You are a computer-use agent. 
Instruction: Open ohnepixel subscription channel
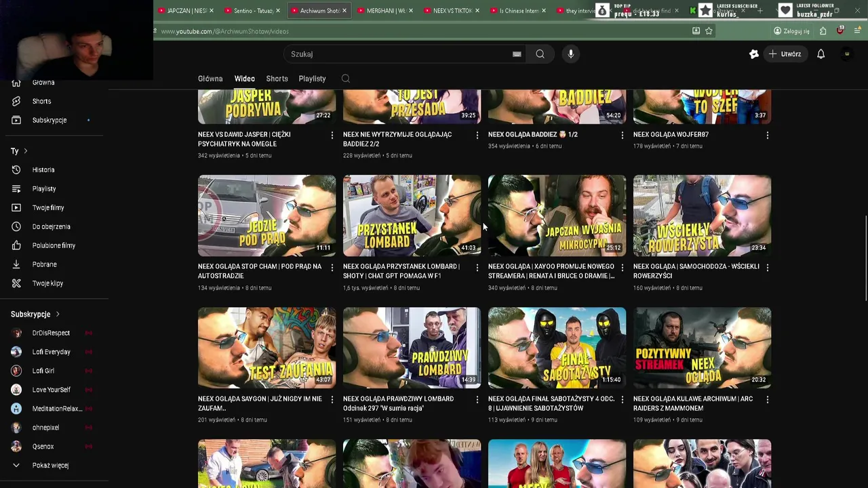tap(45, 428)
